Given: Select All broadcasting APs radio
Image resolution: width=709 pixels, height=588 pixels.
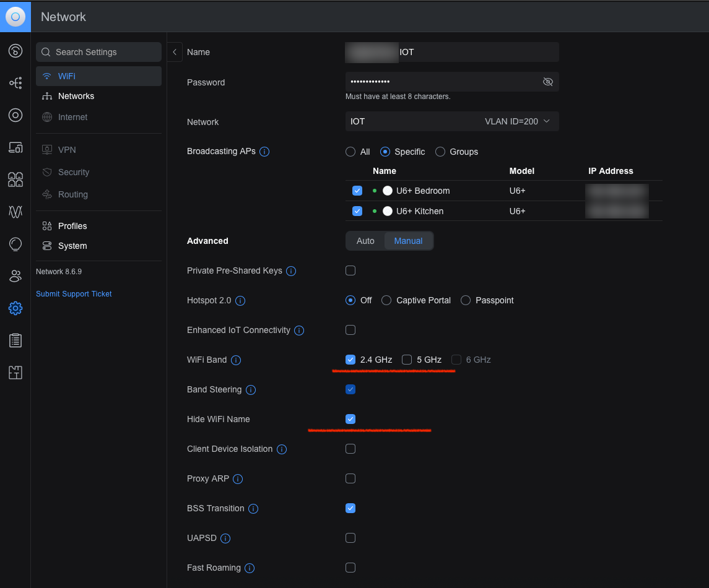Looking at the screenshot, I should pyautogui.click(x=350, y=152).
